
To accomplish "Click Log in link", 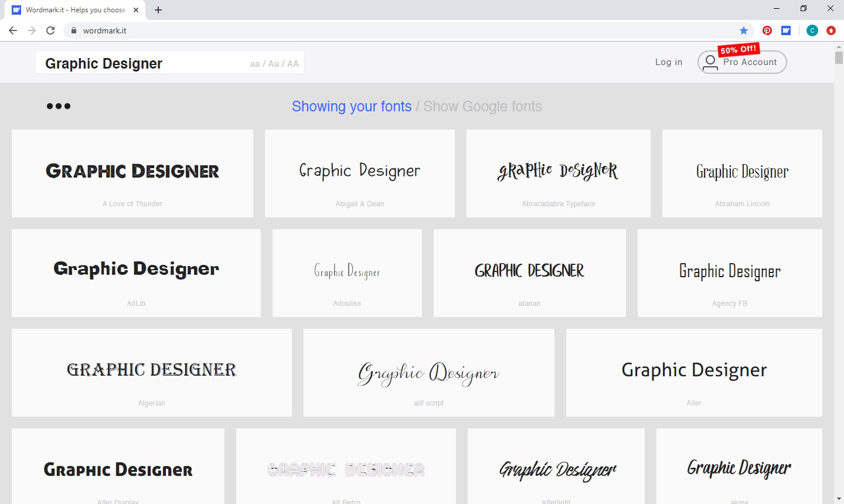I will click(x=669, y=62).
